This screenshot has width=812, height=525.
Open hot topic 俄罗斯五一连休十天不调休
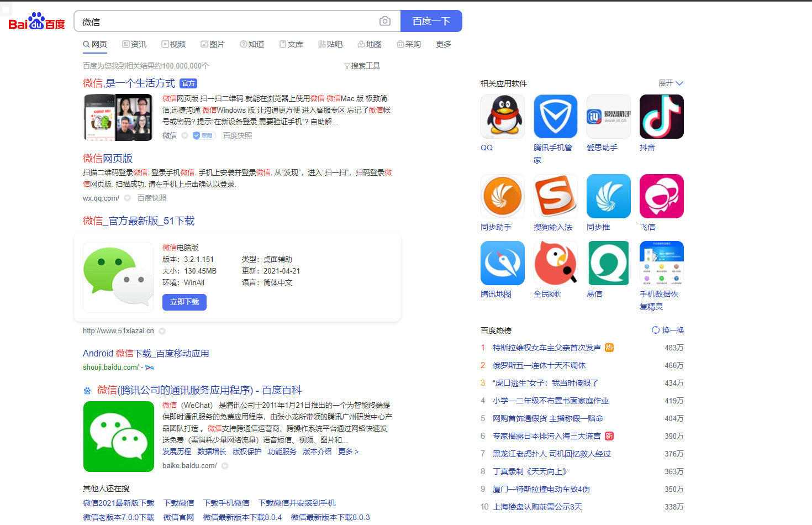coord(539,365)
